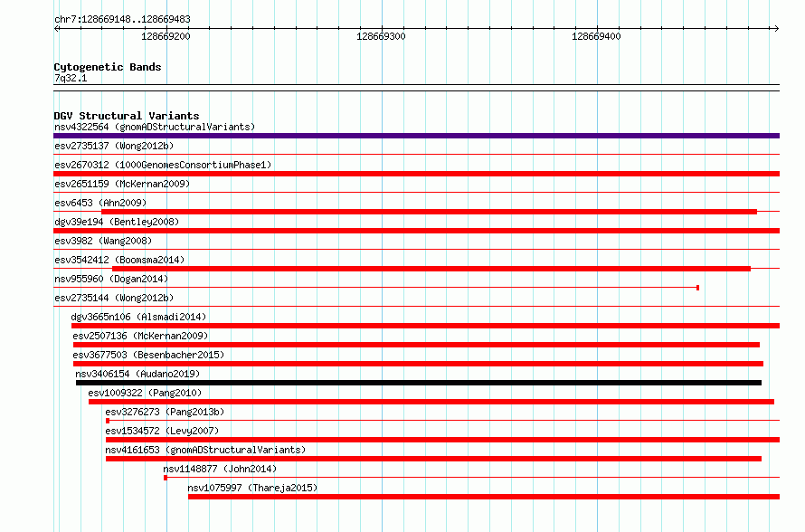
Task: Click the Cytogenetic Bands track title
Action: point(108,67)
